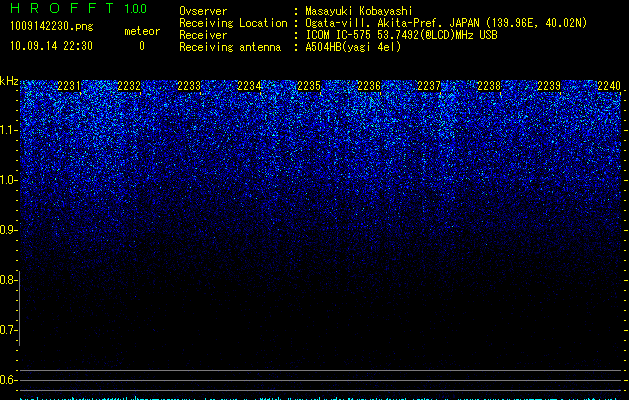Click the Receiving Location label

click(x=233, y=23)
